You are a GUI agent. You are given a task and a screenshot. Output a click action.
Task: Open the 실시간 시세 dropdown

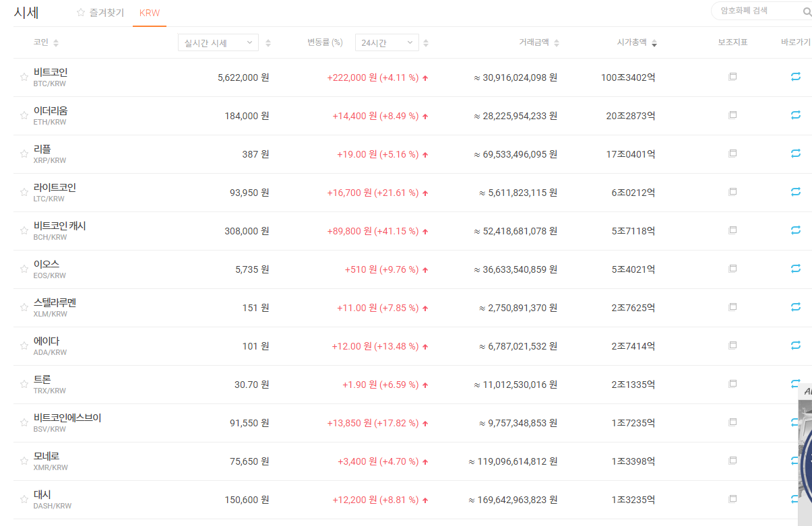click(x=218, y=42)
